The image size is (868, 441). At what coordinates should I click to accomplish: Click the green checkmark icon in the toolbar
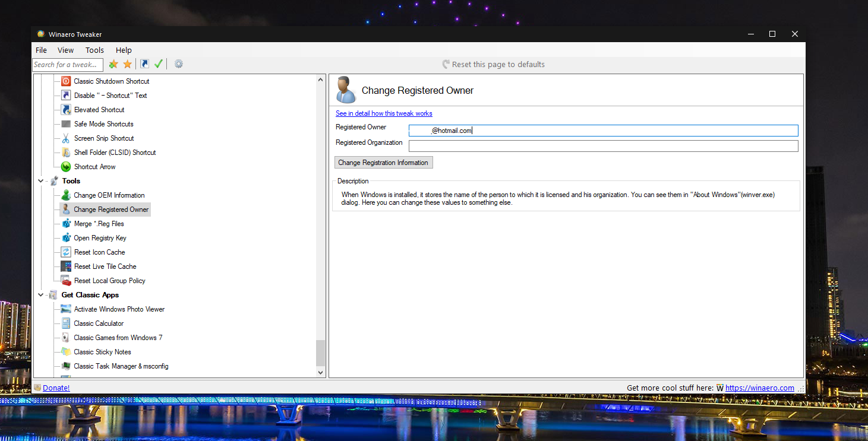[x=159, y=64]
